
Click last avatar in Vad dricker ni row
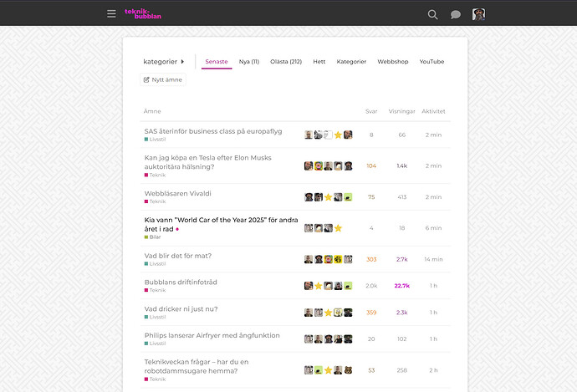pyautogui.click(x=348, y=313)
